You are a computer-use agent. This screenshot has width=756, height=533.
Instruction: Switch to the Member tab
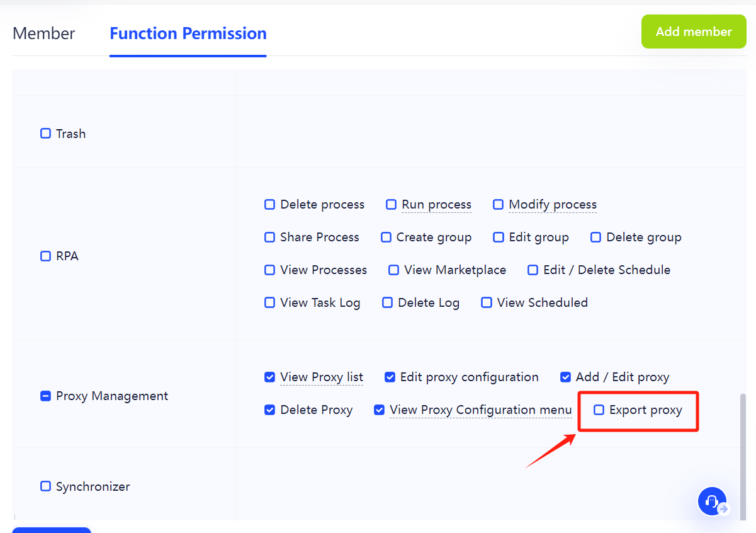point(44,33)
